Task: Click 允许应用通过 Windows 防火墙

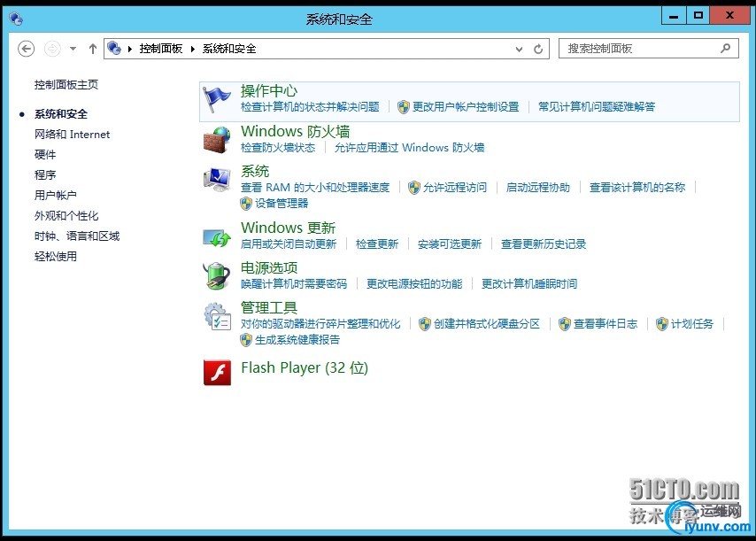Action: click(409, 148)
